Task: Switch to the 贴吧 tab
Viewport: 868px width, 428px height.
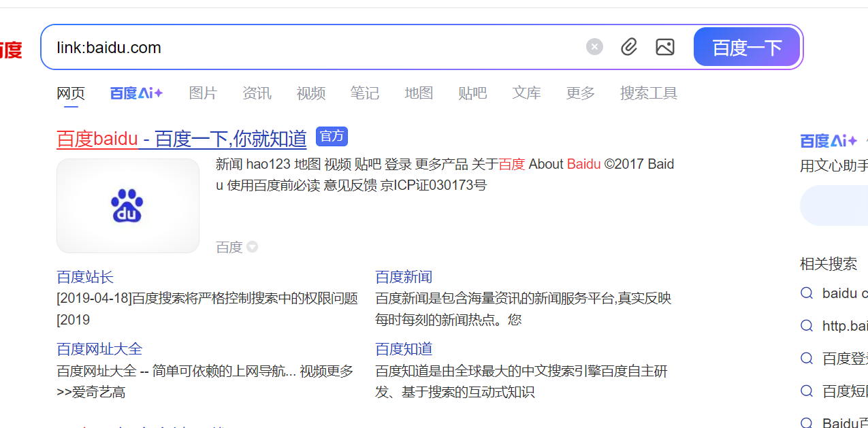Action: (472, 93)
